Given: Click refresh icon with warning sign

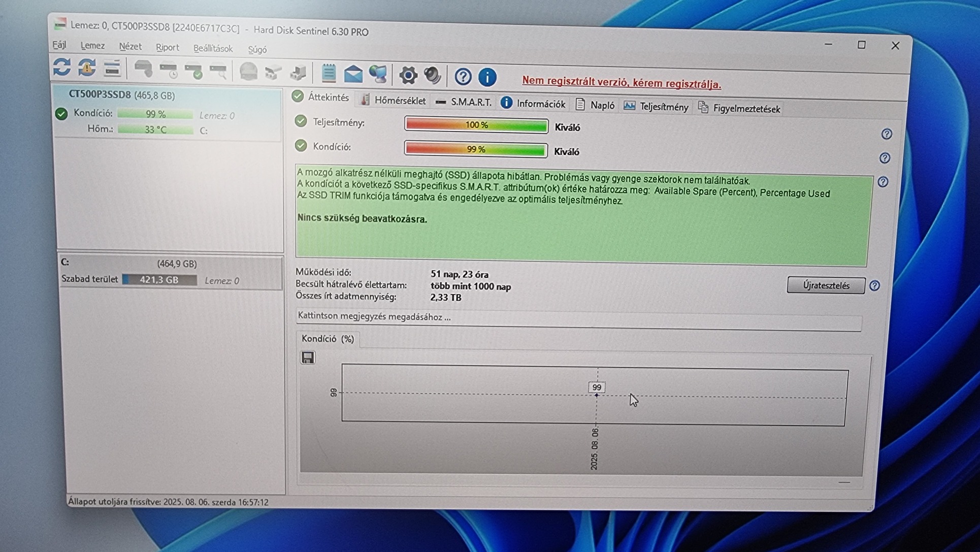Looking at the screenshot, I should coord(87,68).
